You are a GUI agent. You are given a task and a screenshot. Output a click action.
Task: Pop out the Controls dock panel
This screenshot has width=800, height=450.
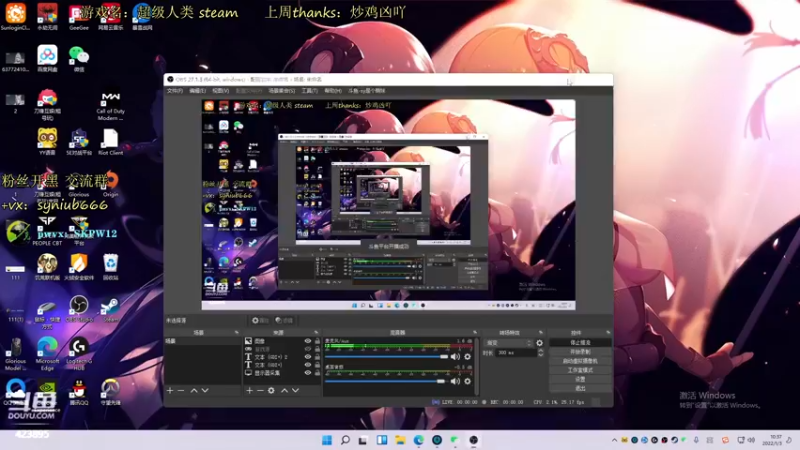(x=608, y=333)
